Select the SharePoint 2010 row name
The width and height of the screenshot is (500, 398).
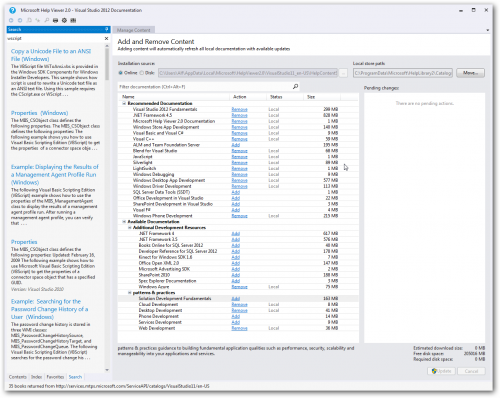click(x=154, y=275)
